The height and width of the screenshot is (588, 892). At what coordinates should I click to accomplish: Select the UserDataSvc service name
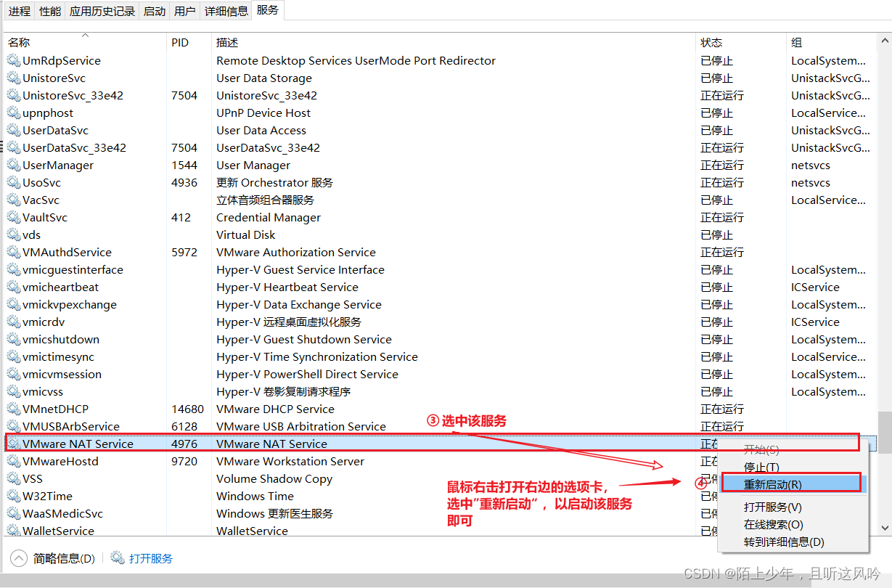[55, 131]
